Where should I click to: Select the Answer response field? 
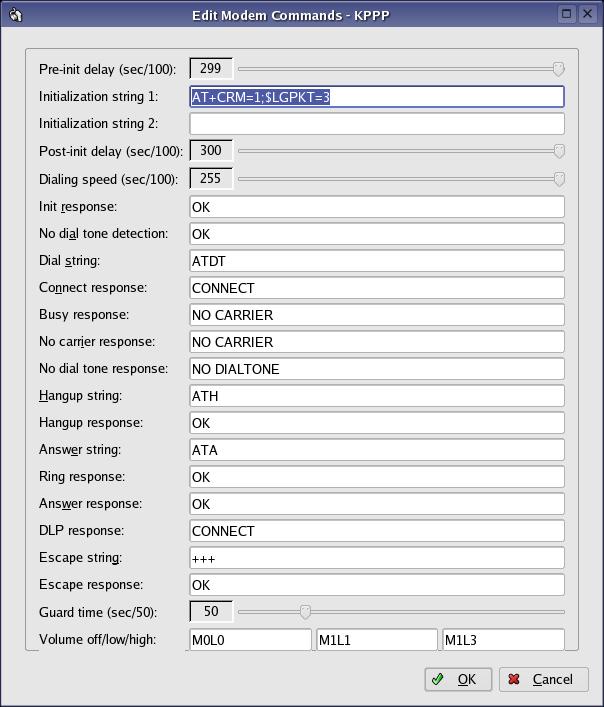click(x=377, y=504)
